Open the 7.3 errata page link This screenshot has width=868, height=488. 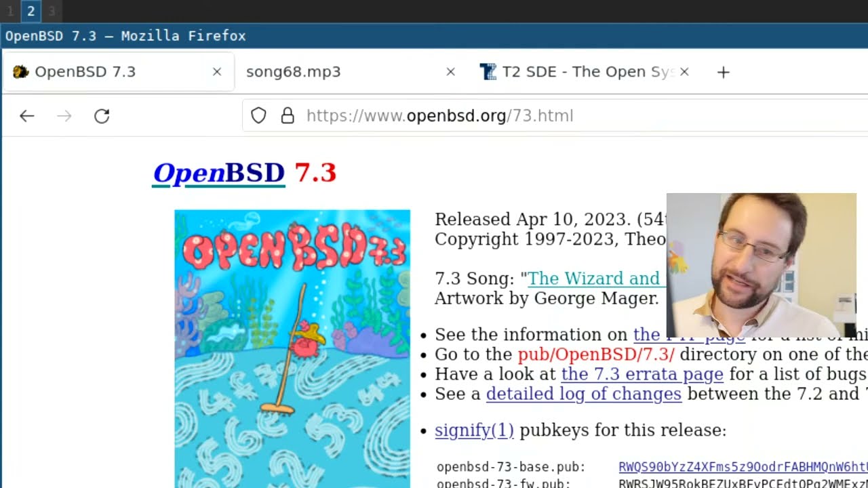coord(642,374)
